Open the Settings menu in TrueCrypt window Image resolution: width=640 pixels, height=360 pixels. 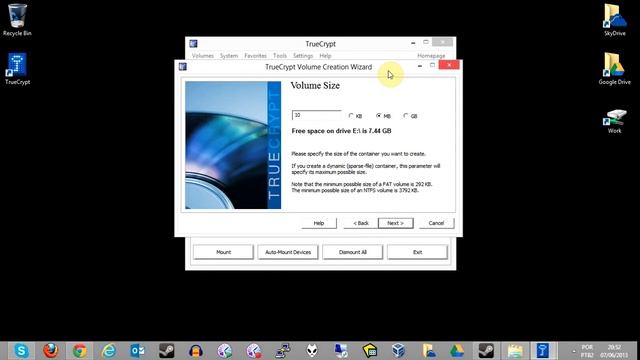point(303,56)
